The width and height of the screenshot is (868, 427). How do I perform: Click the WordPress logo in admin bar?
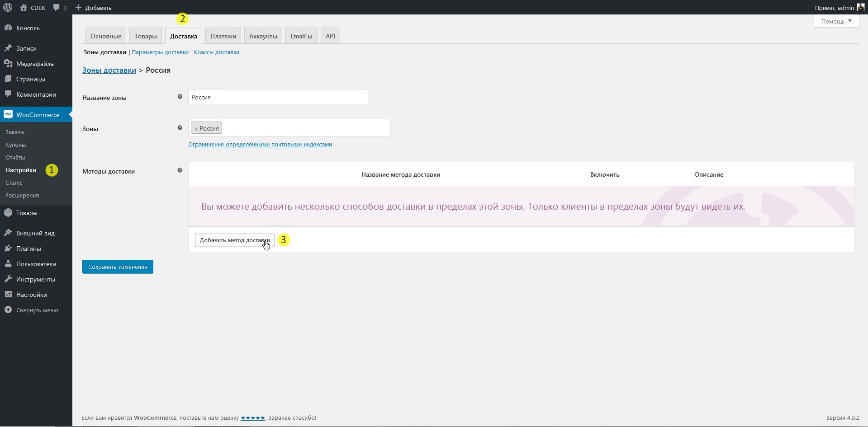[8, 7]
